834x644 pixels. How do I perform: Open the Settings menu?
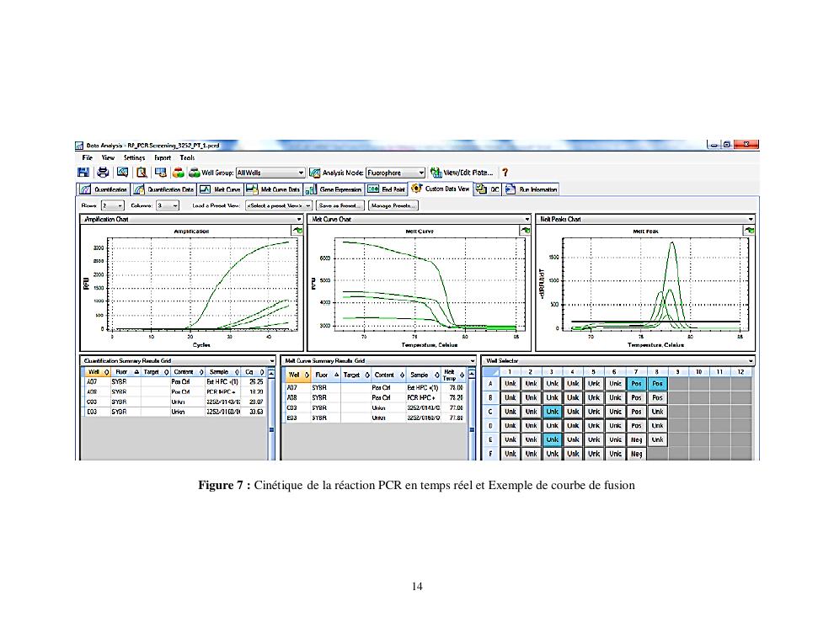tap(134, 157)
